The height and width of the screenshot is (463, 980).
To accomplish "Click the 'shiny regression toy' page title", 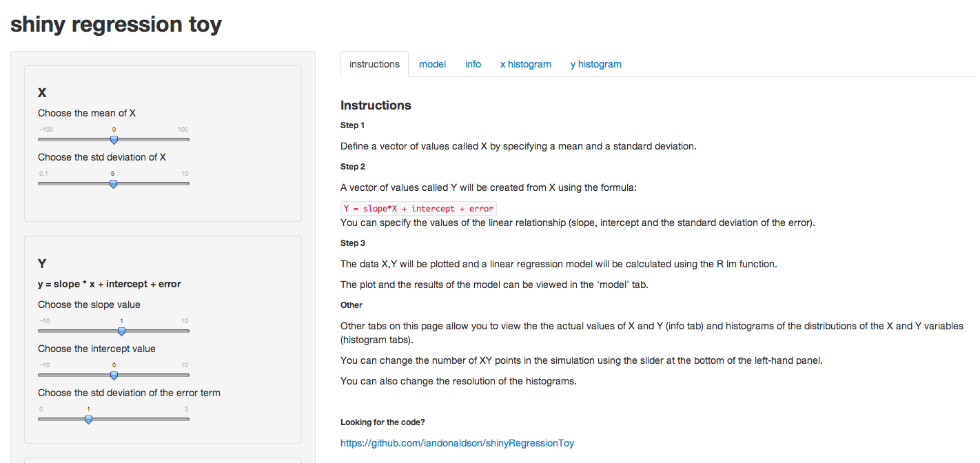I will pyautogui.click(x=116, y=24).
